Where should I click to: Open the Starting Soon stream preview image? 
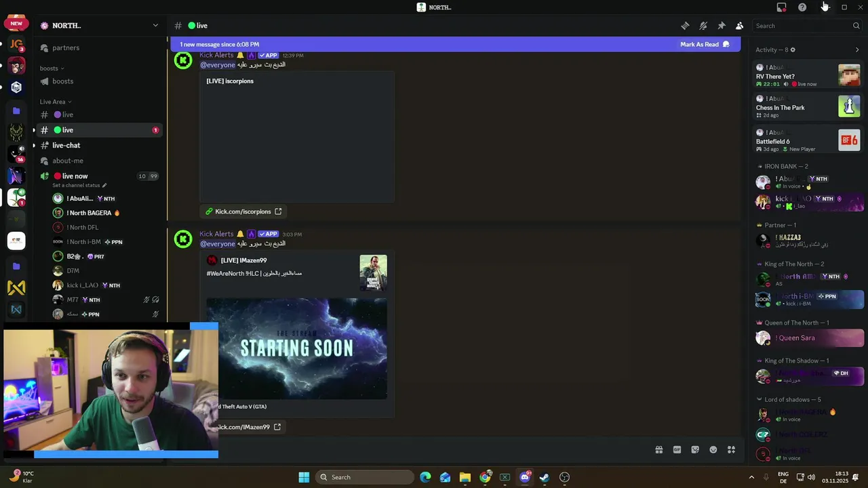coord(296,348)
